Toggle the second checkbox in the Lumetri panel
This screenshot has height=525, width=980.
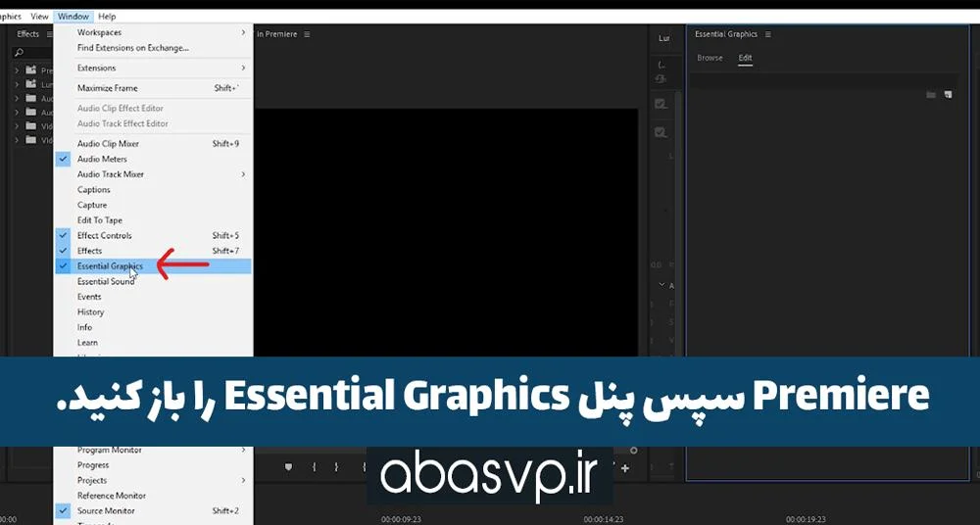[660, 132]
